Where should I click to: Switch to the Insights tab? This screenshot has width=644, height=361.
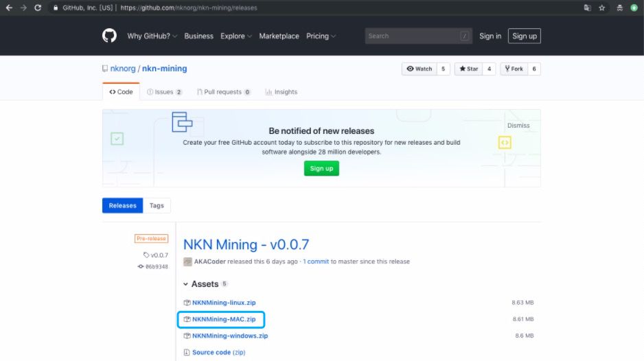click(x=281, y=92)
